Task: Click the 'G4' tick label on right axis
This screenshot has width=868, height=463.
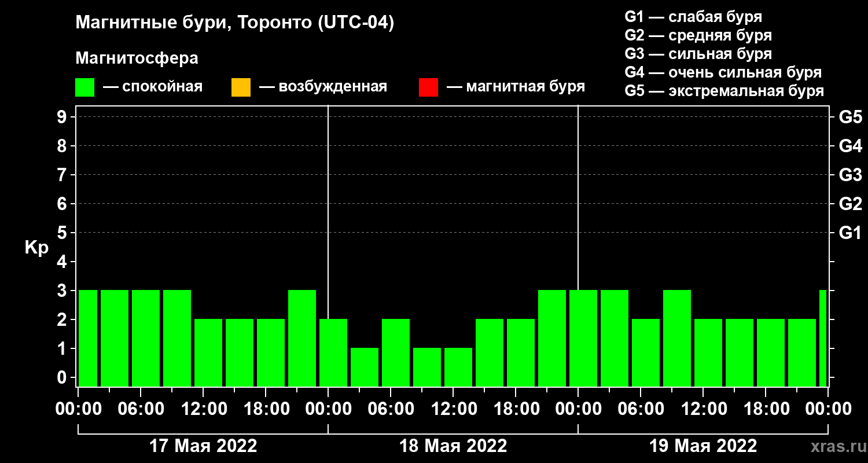Action: click(x=850, y=146)
